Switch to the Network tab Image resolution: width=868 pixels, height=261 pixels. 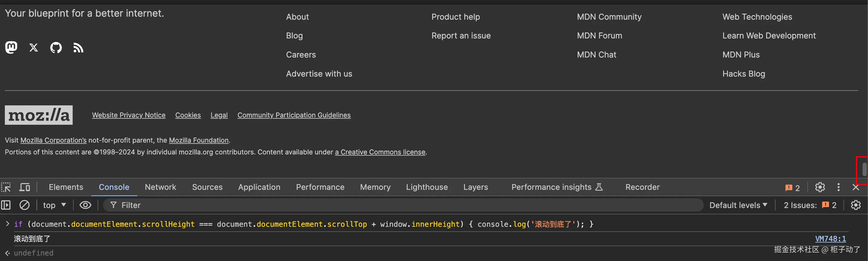tap(160, 187)
